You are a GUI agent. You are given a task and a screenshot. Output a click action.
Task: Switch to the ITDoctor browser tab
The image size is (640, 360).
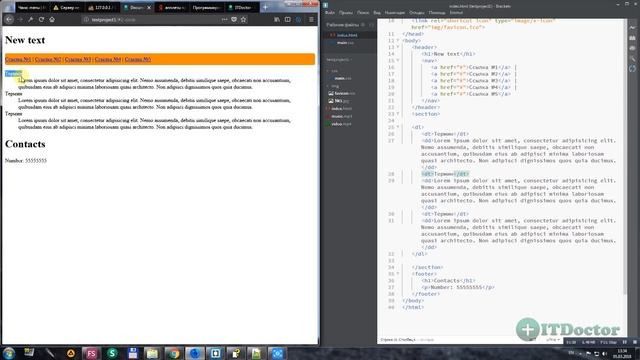point(242,7)
